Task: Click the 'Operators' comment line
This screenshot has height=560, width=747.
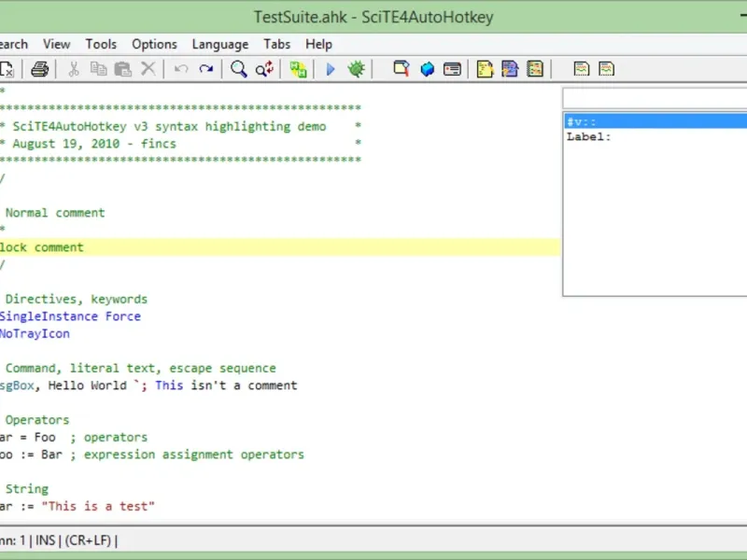Action: pos(37,420)
